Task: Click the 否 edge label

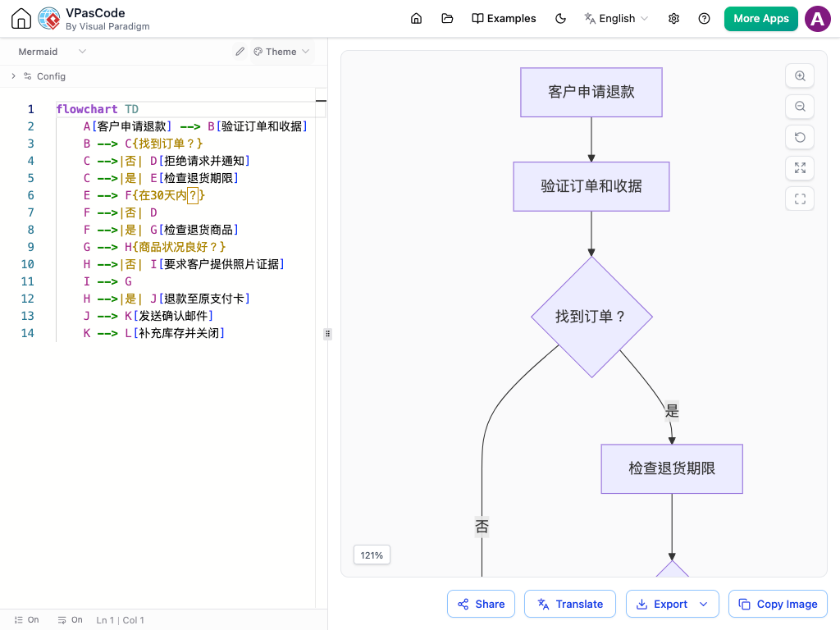Action: pyautogui.click(x=482, y=527)
